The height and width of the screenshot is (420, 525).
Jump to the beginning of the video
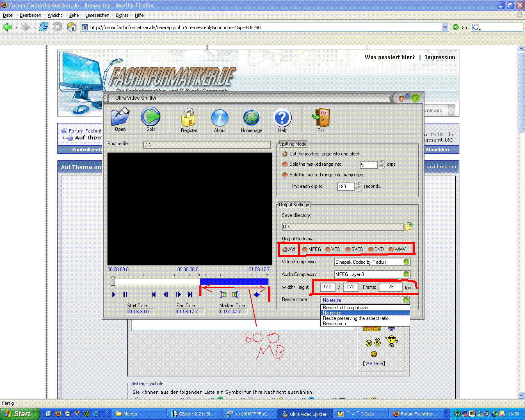pos(153,294)
